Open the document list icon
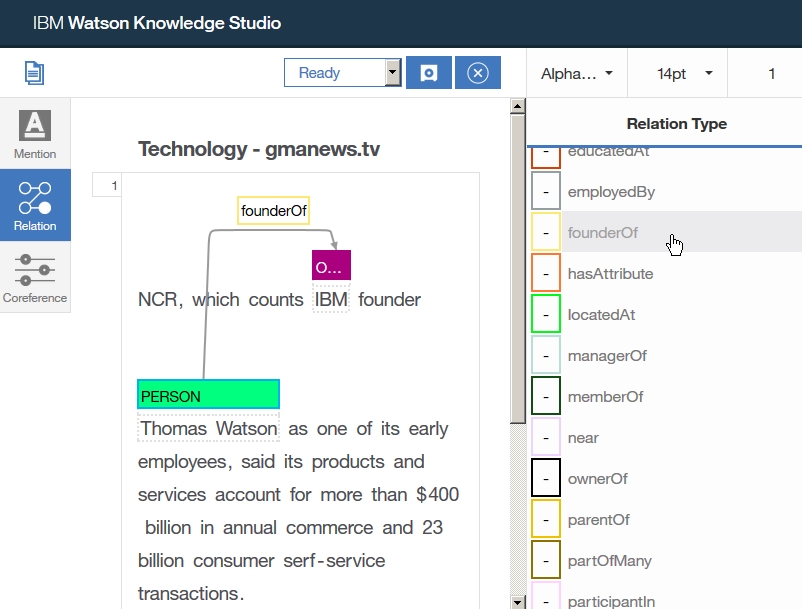 coord(35,73)
